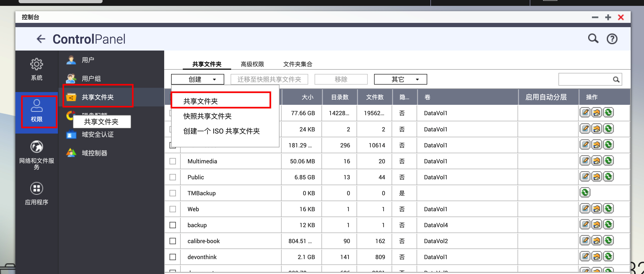Viewport: 644px width, 274px height.
Task: Refresh the Web folder row
Action: pyautogui.click(x=608, y=209)
